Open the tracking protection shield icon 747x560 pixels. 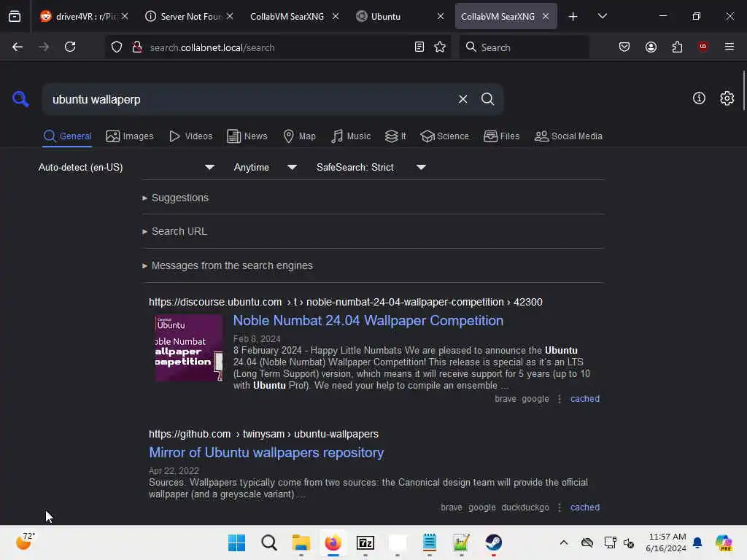click(117, 47)
